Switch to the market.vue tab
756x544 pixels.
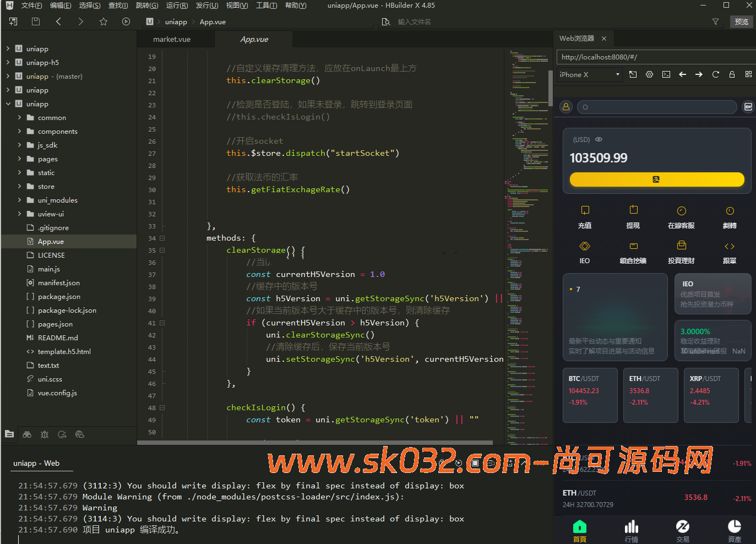(172, 40)
